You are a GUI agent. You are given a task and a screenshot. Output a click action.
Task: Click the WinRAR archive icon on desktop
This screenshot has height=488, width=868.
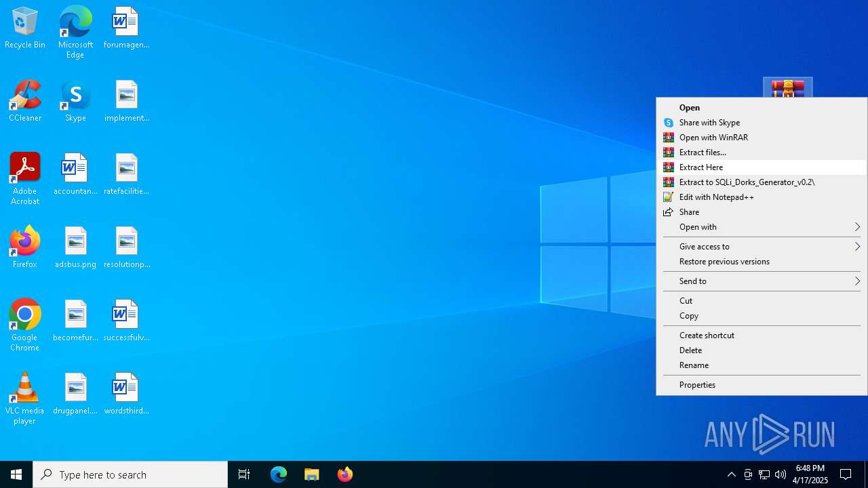(788, 88)
